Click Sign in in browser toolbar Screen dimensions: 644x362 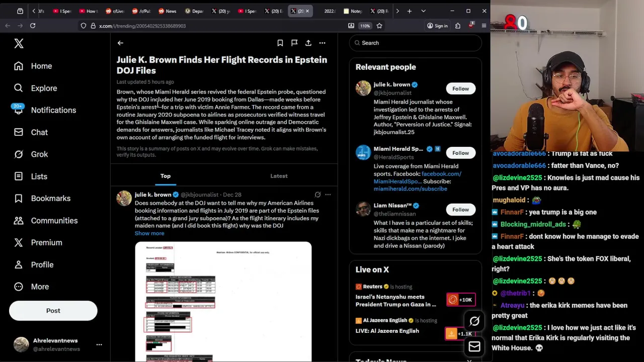click(437, 26)
